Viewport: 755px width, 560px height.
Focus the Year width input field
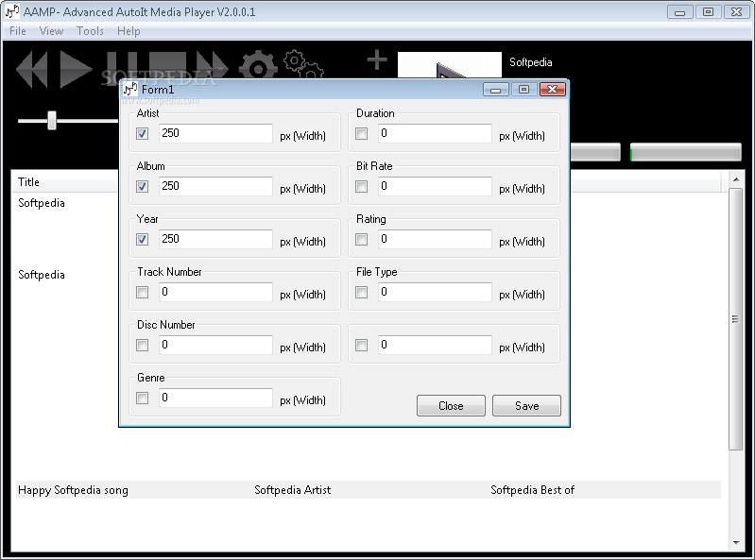pyautogui.click(x=215, y=239)
